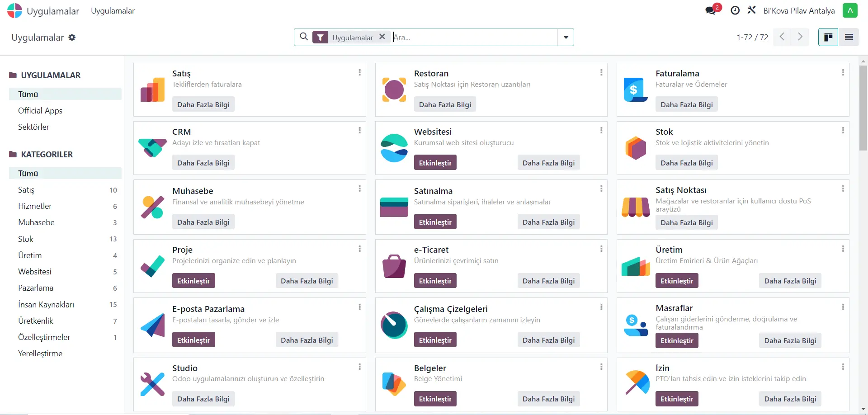Open the Odoo home logo
The width and height of the screenshot is (868, 415).
[14, 11]
